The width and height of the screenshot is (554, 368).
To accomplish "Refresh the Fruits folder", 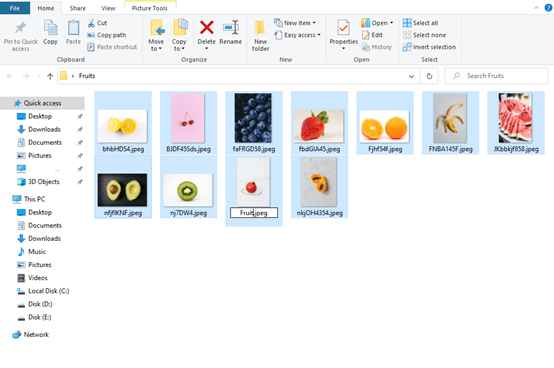I will point(429,76).
